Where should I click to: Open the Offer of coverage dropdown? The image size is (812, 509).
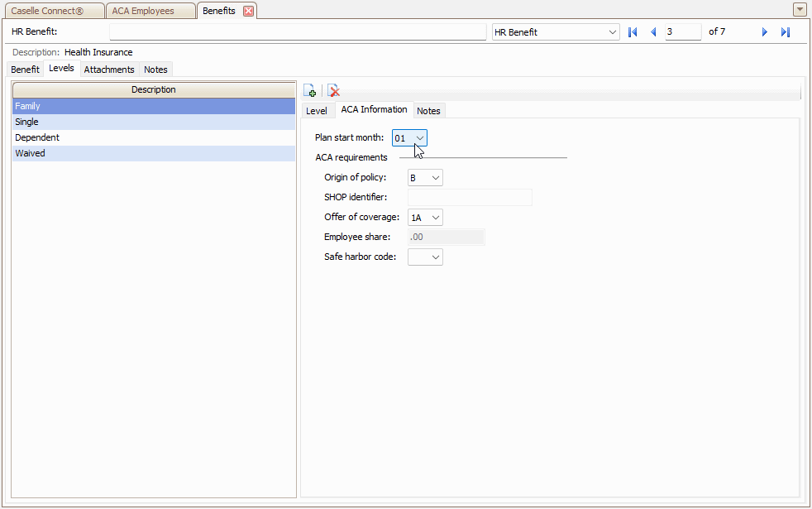436,218
